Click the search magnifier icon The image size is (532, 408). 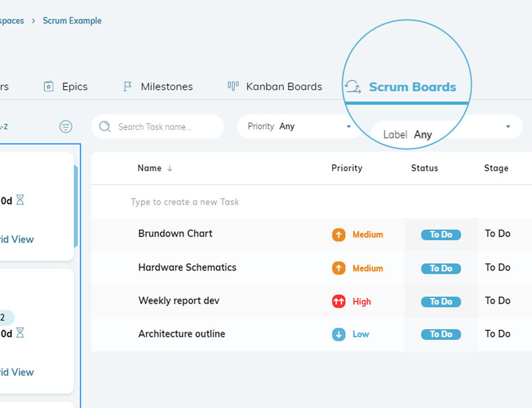point(105,126)
